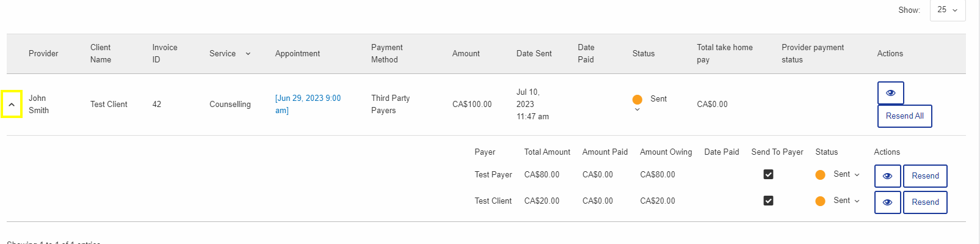The width and height of the screenshot is (980, 244).
Task: Resend invoice to Test Payer
Action: tap(925, 176)
